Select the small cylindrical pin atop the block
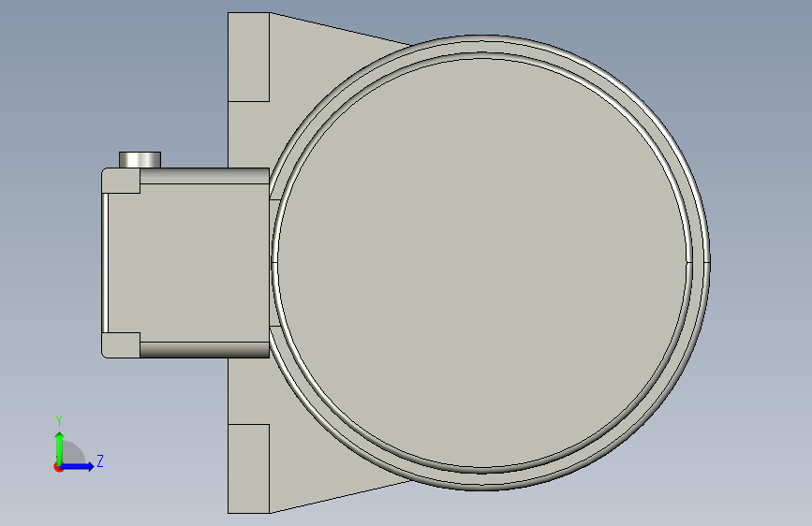The width and height of the screenshot is (812, 526). click(140, 159)
